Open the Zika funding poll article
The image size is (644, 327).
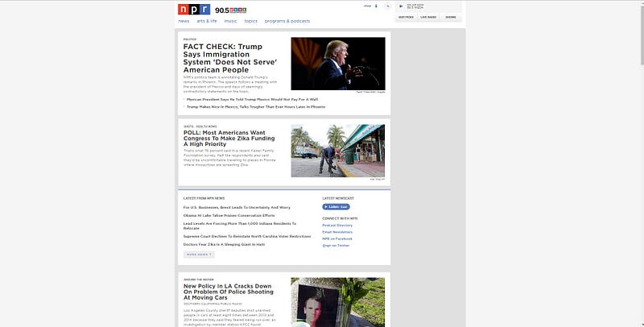click(229, 139)
